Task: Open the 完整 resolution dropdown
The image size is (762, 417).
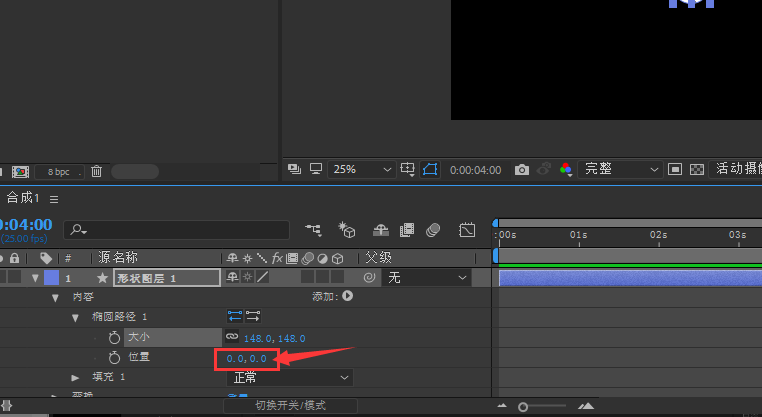Action: pos(621,170)
